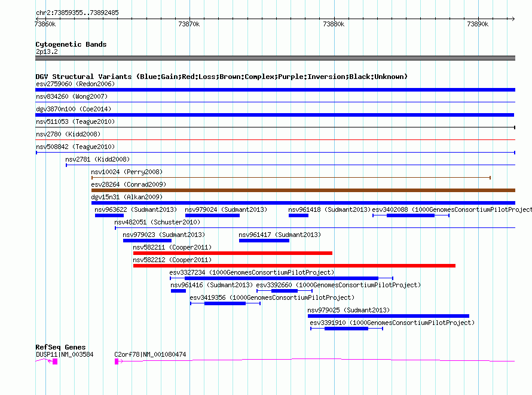The width and height of the screenshot is (532, 395).
Task: Click the esv2759060 (Redon2006) variant label
Action: click(75, 84)
